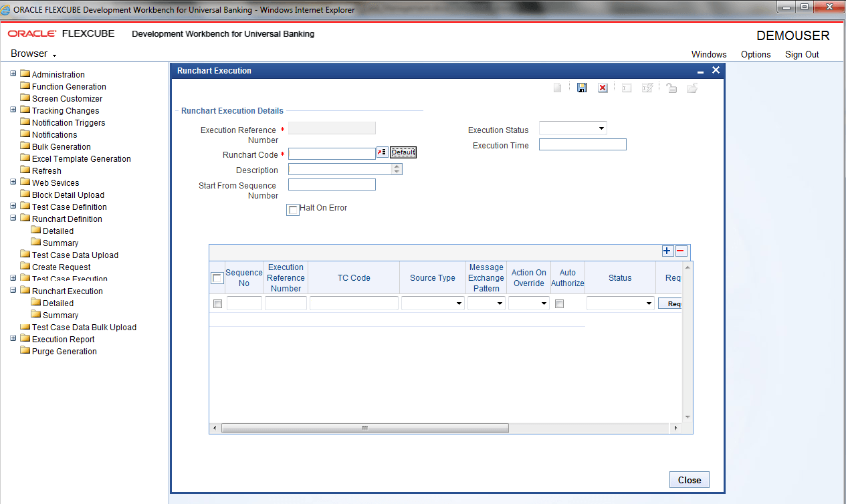
Task: Click Start From Sequence Number field
Action: tap(332, 184)
